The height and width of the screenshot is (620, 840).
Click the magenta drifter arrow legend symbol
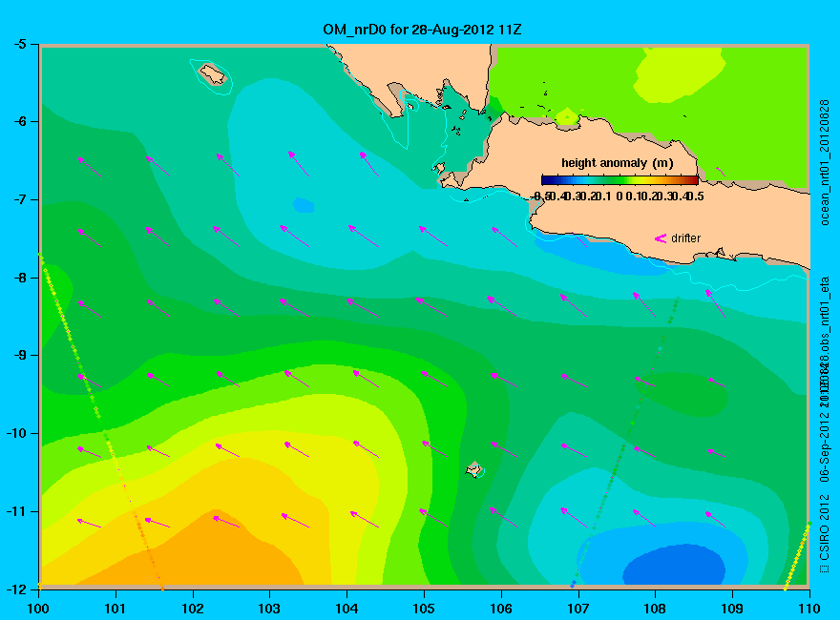(x=661, y=238)
